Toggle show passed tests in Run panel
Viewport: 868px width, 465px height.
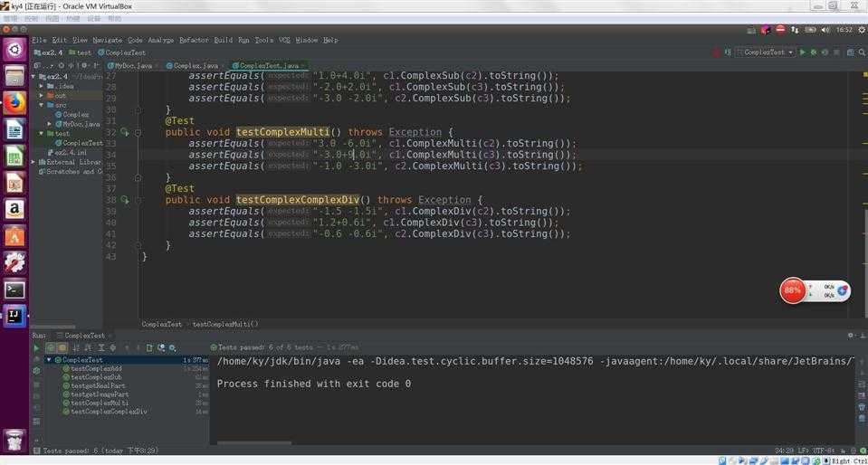point(51,348)
